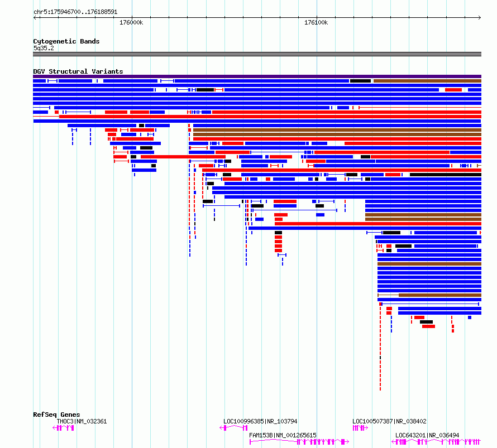Select the brown variant segment in the second DGV row
497x448 pixels.
427,81
